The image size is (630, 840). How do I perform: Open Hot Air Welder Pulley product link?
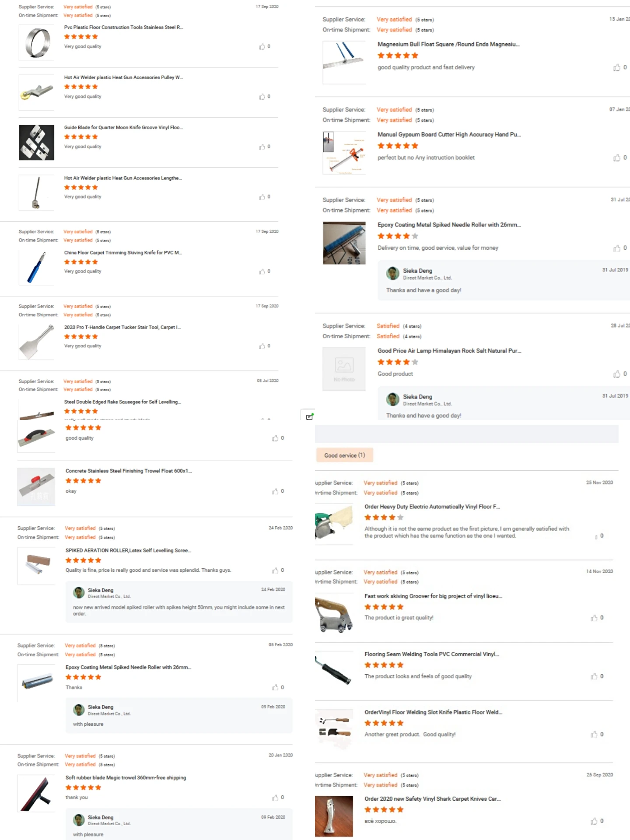tap(123, 77)
